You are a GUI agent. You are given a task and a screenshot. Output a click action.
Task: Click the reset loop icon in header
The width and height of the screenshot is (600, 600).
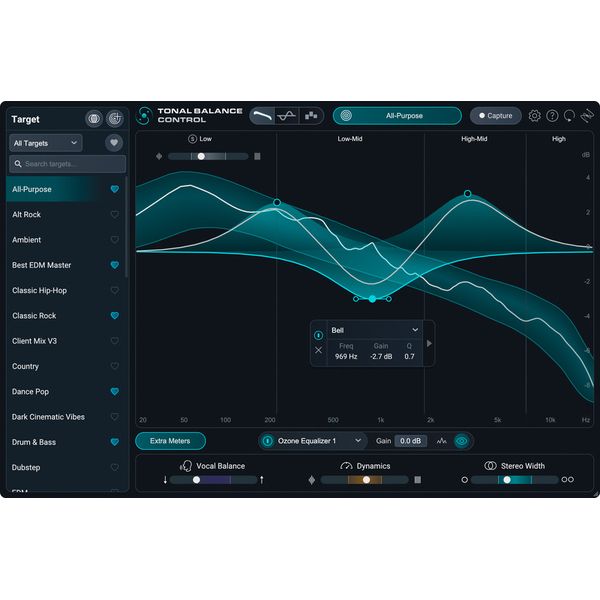point(569,116)
